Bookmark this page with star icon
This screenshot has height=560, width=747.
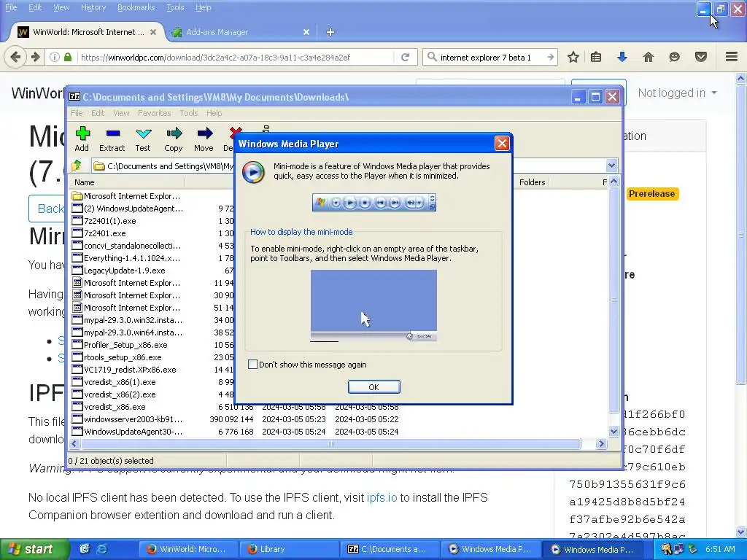pyautogui.click(x=573, y=57)
